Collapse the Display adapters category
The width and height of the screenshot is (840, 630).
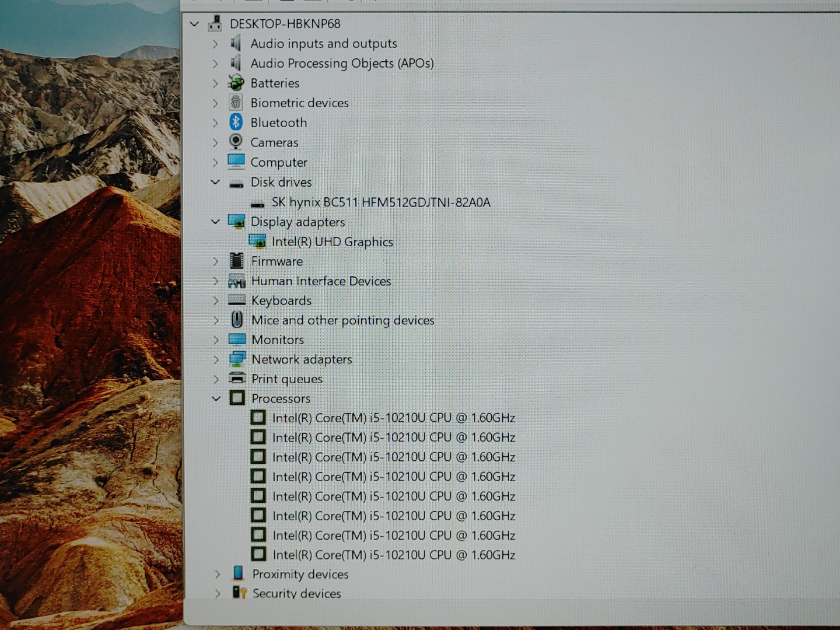(215, 222)
